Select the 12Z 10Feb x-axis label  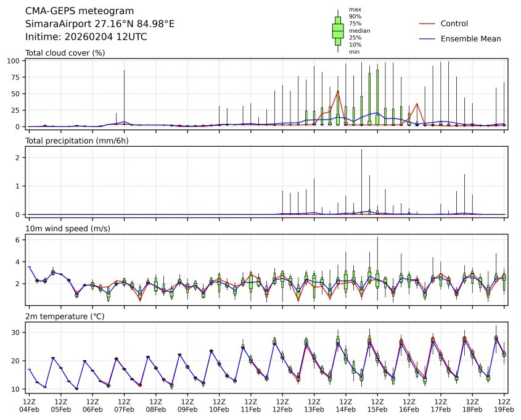pyautogui.click(x=219, y=405)
